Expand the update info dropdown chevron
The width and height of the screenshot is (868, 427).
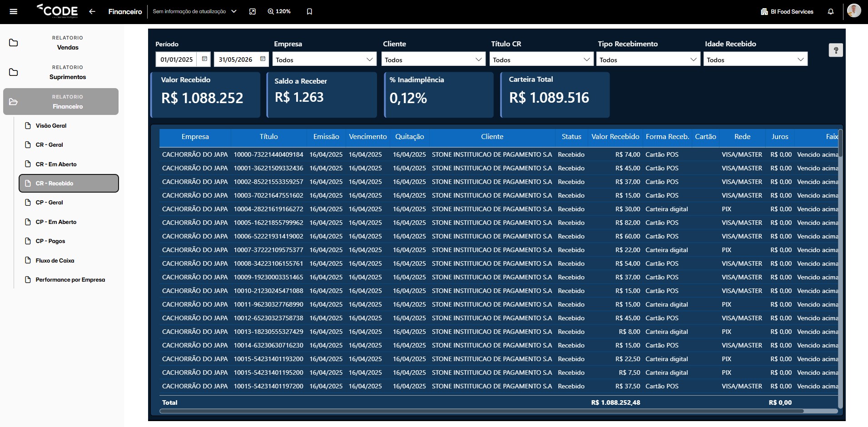coord(234,11)
